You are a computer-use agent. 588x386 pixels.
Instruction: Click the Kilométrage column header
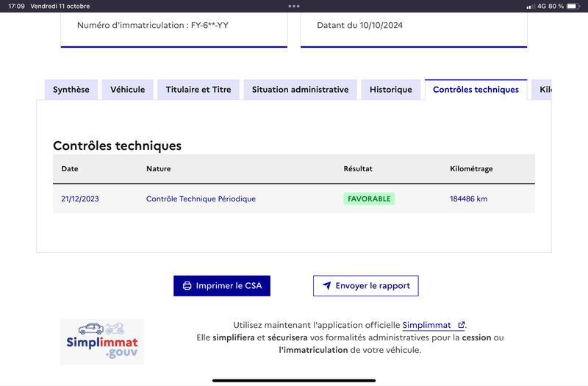(471, 169)
